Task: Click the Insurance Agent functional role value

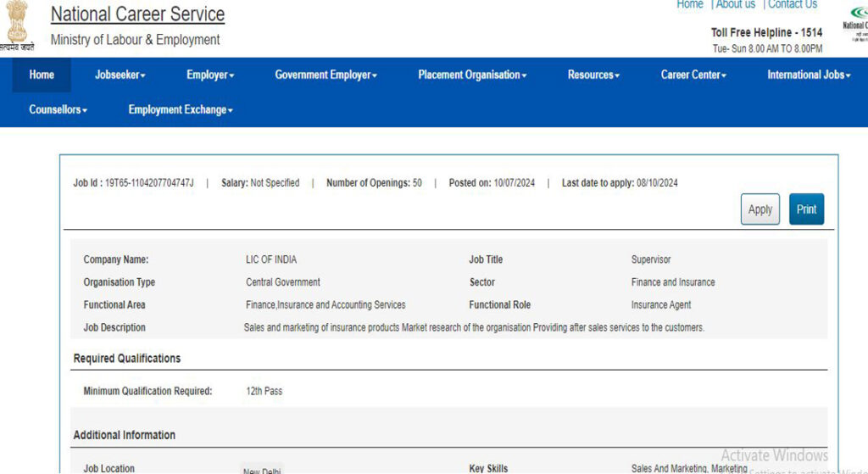Action: point(661,304)
